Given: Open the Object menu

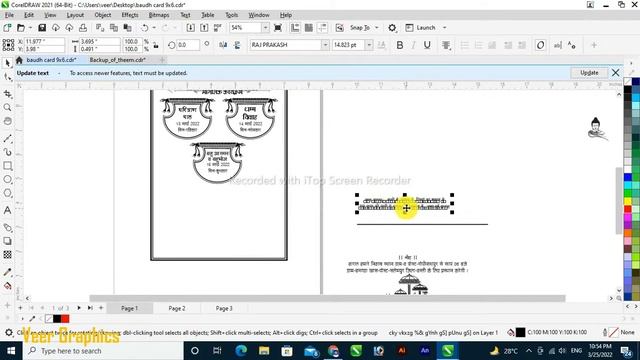Looking at the screenshot, I should coord(102,15).
